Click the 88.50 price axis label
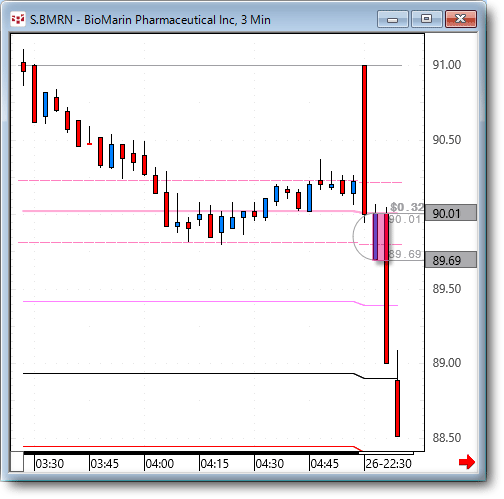This screenshot has height=499, width=504. [x=446, y=438]
